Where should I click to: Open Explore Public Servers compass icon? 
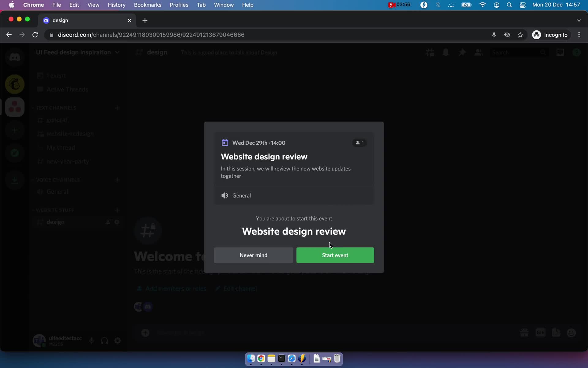coord(14,153)
